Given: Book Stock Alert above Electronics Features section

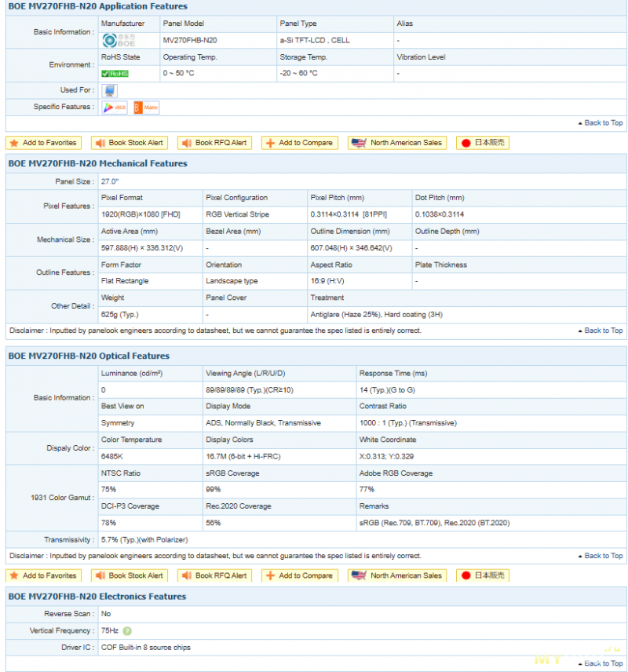Looking at the screenshot, I should pyautogui.click(x=130, y=575).
